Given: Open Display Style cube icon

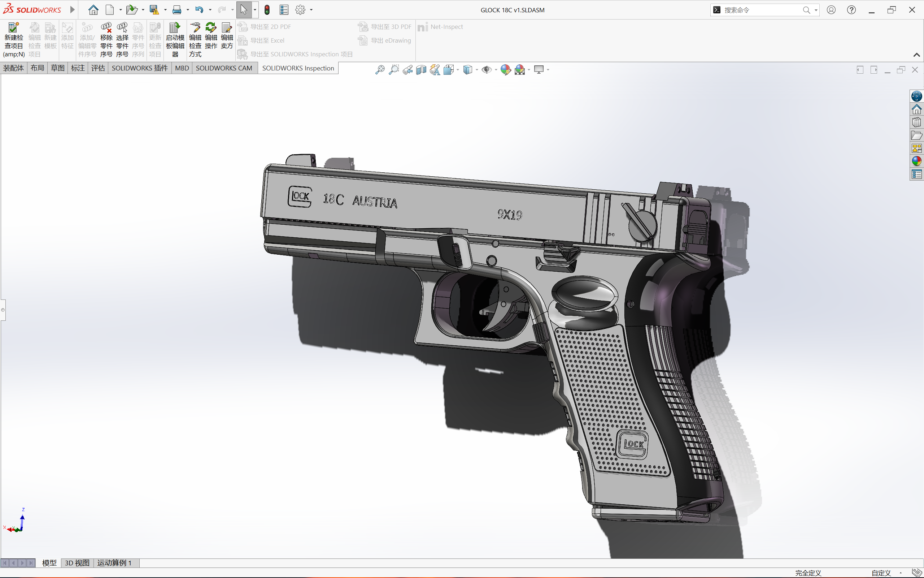Looking at the screenshot, I should click(468, 70).
